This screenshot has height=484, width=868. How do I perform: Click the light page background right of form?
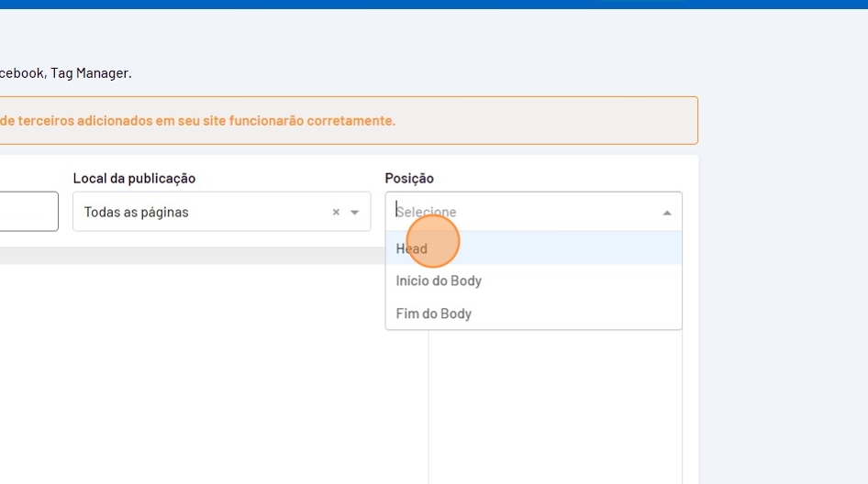coord(780,275)
